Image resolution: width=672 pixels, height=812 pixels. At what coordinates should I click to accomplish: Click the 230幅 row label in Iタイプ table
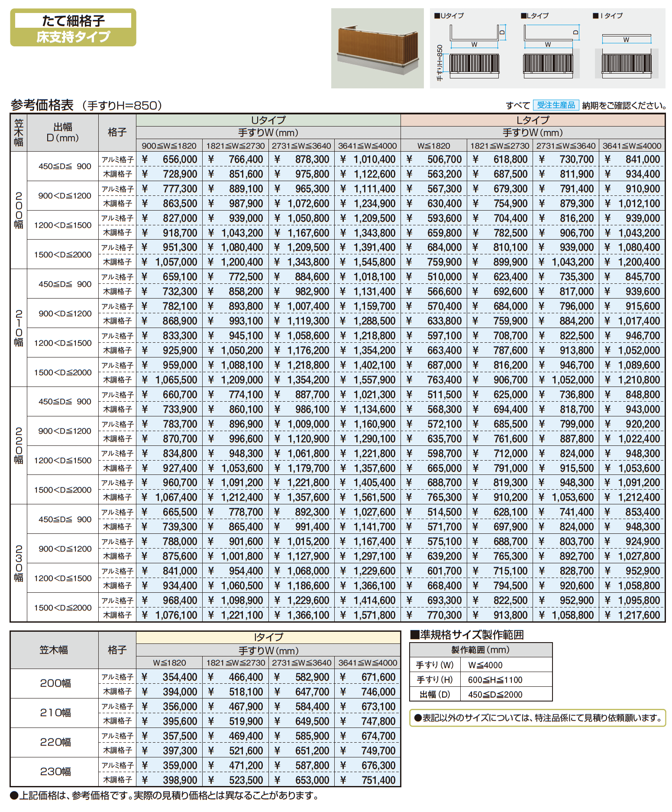pyautogui.click(x=55, y=772)
